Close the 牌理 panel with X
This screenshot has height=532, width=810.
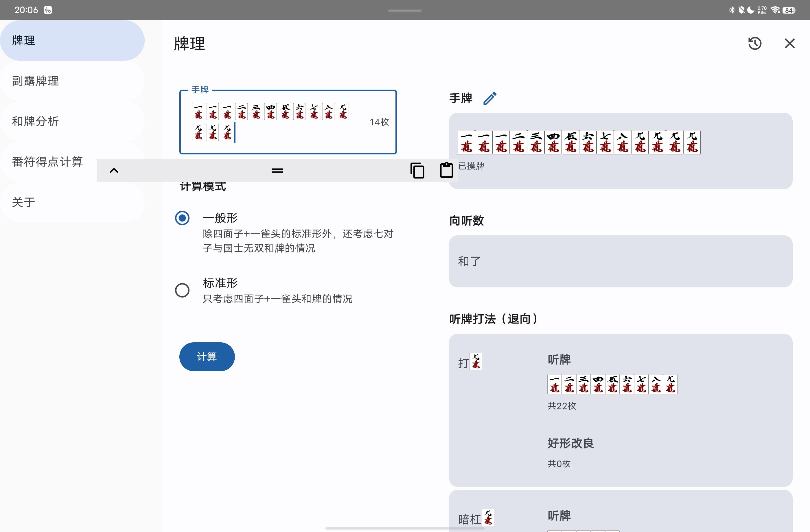789,43
